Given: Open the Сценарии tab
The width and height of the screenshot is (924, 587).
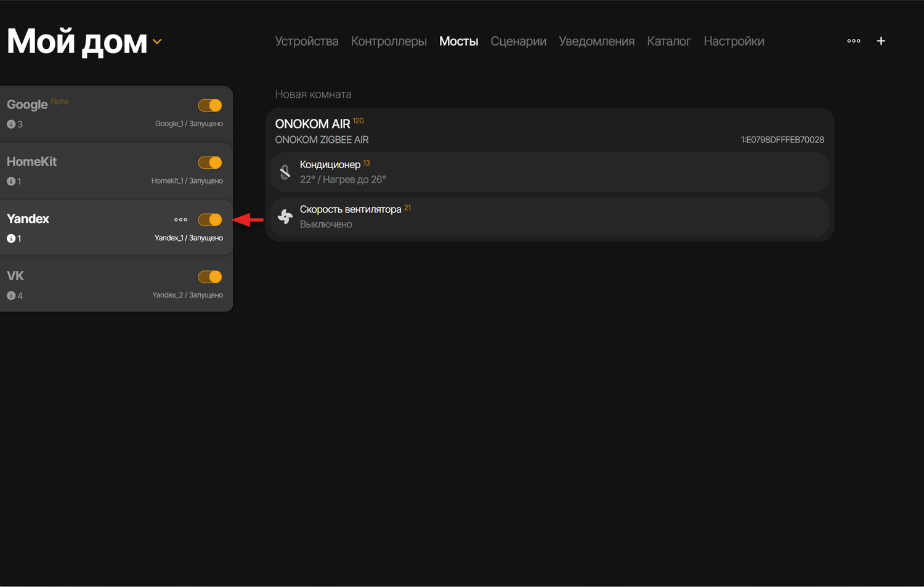Looking at the screenshot, I should coord(518,41).
